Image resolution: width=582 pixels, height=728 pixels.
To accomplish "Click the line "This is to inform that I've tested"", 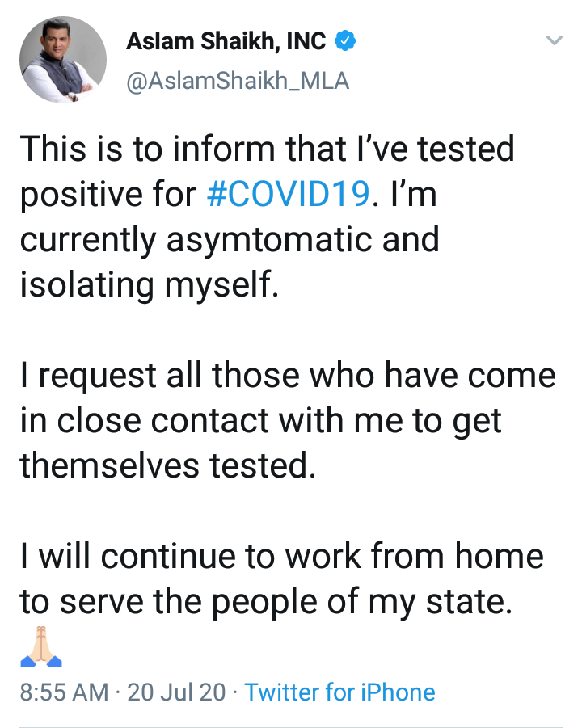I will [x=267, y=150].
